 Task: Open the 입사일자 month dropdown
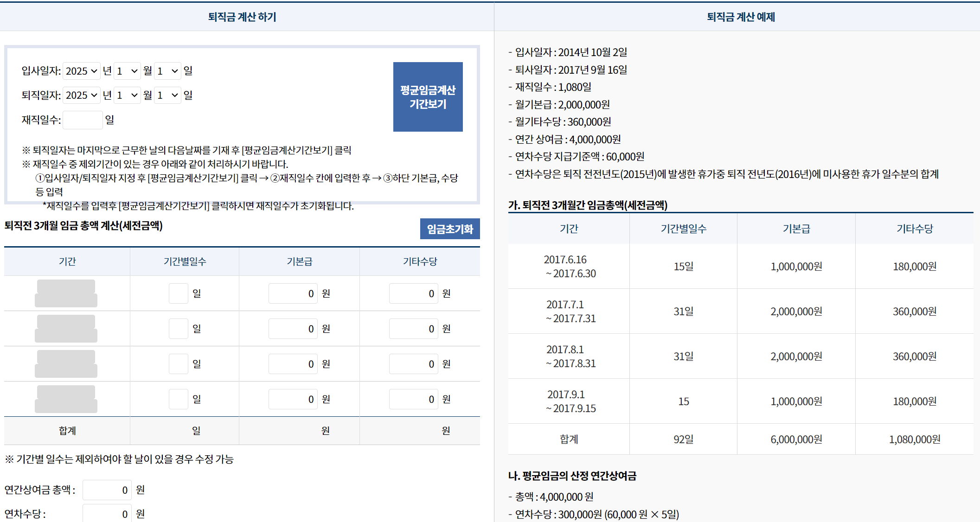click(127, 70)
